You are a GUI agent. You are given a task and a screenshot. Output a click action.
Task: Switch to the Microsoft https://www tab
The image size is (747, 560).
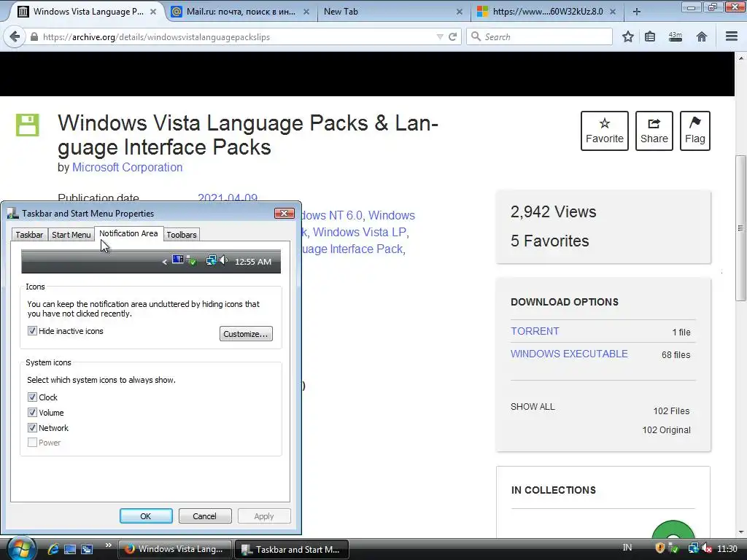coord(548,12)
